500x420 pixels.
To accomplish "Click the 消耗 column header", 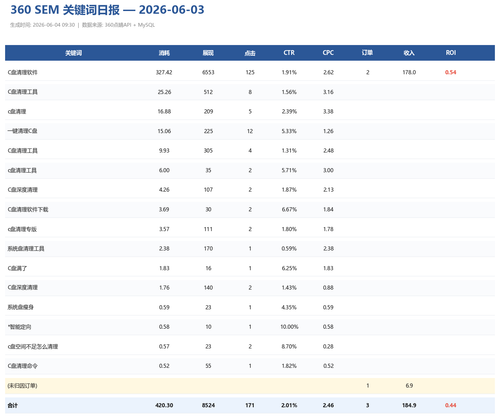I will 164,53.
